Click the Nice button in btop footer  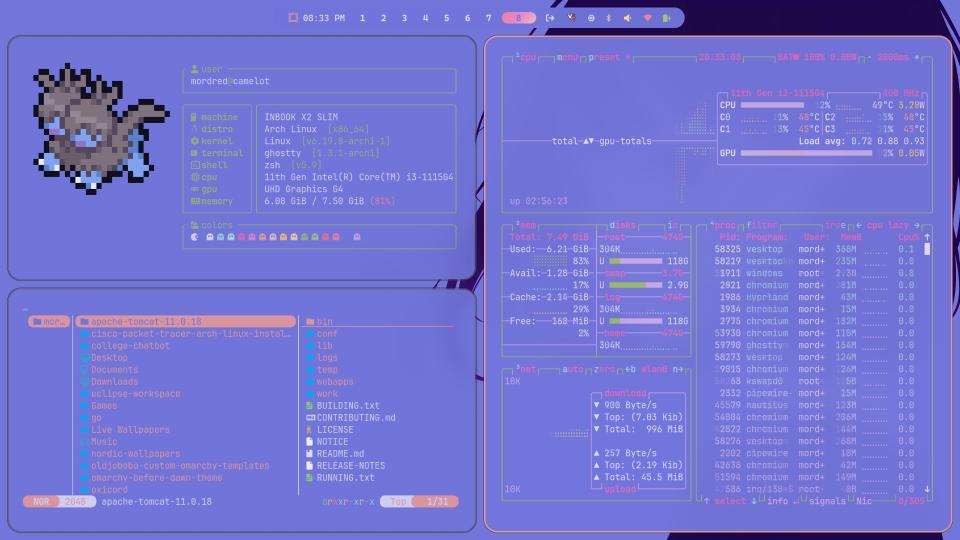pyautogui.click(x=864, y=501)
